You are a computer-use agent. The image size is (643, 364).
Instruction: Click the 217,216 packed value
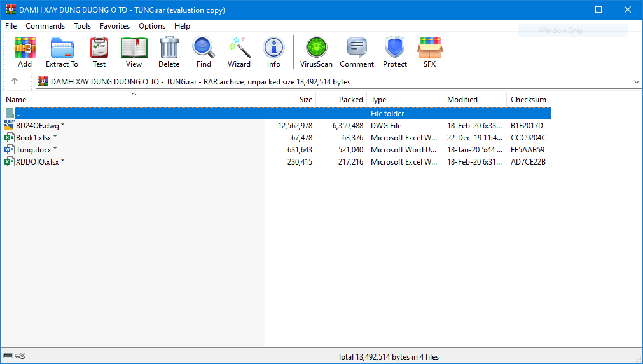tap(351, 162)
